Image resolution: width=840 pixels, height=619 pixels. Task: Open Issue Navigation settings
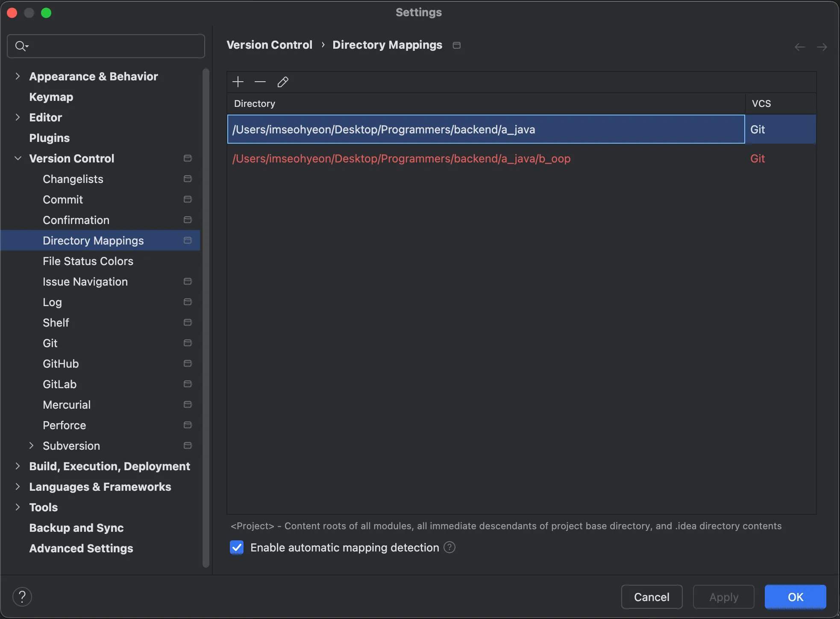tap(85, 282)
